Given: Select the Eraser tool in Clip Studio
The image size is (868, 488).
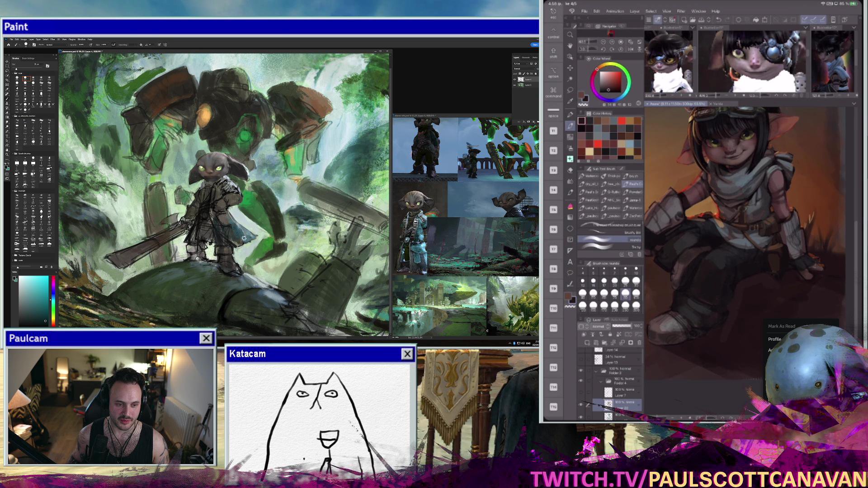Looking at the screenshot, I should 570,170.
